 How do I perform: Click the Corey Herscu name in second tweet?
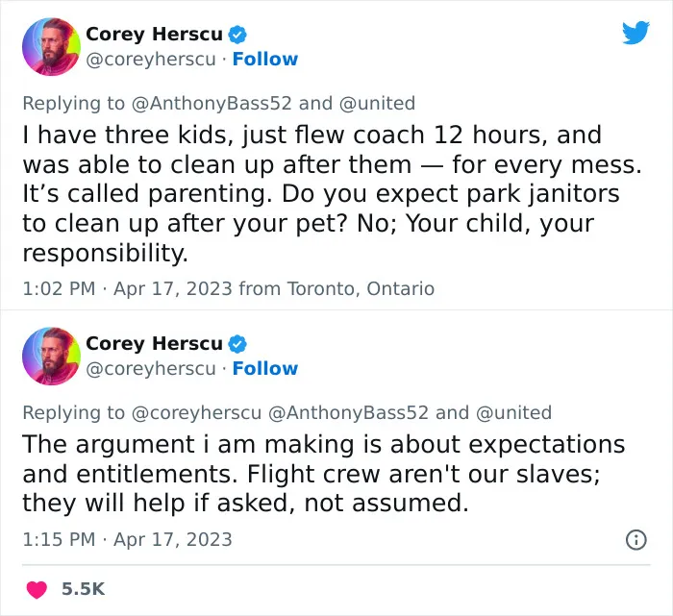(x=154, y=344)
